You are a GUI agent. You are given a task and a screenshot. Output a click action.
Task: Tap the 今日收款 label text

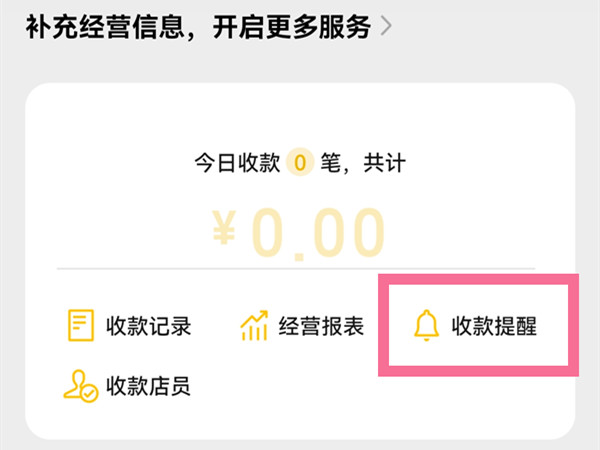point(237,161)
